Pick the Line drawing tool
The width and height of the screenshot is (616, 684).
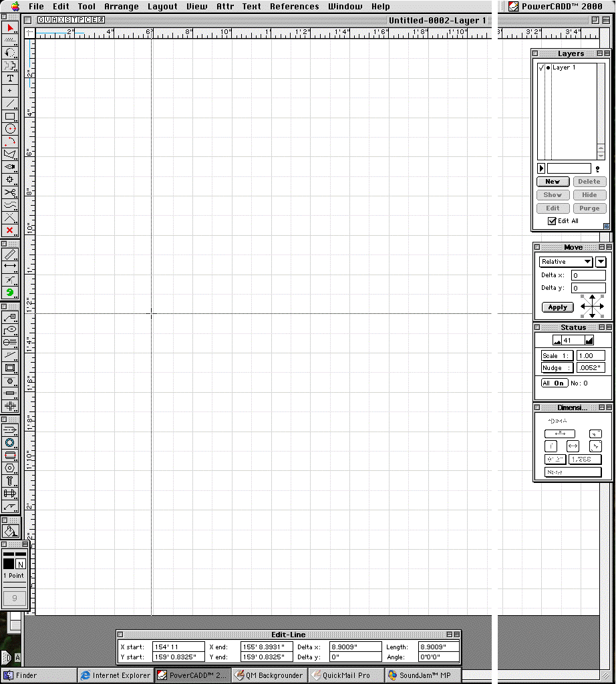pos(10,104)
